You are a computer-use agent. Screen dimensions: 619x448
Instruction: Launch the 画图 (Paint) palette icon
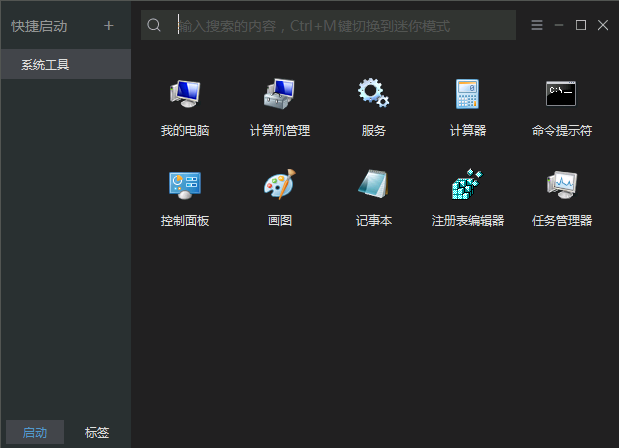click(279, 184)
